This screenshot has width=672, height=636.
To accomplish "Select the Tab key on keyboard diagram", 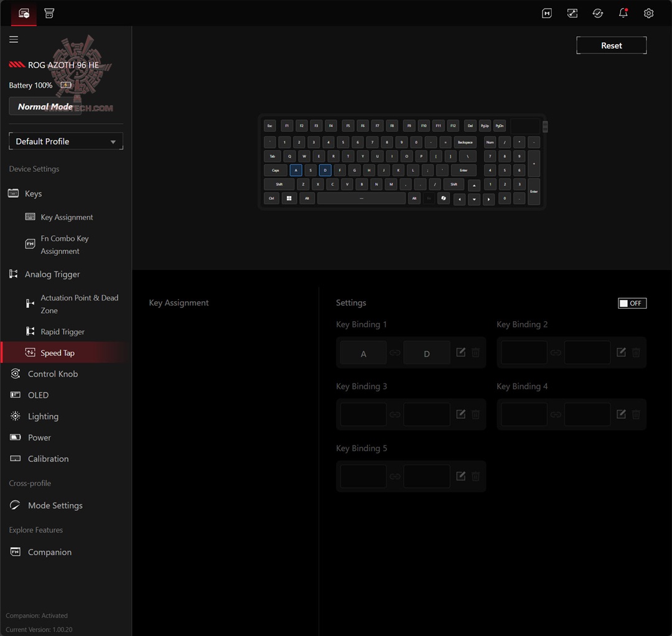I will pos(272,156).
